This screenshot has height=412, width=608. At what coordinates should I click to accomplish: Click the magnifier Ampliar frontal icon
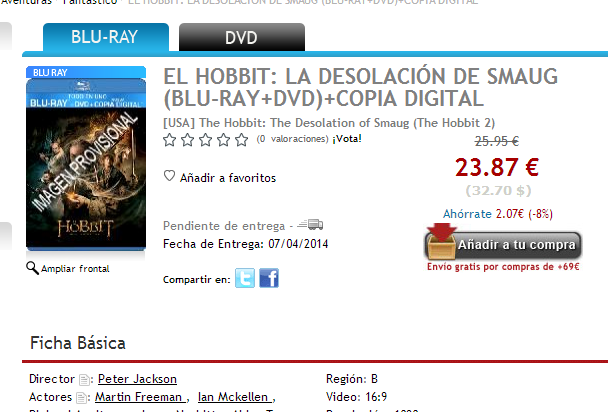(32, 268)
